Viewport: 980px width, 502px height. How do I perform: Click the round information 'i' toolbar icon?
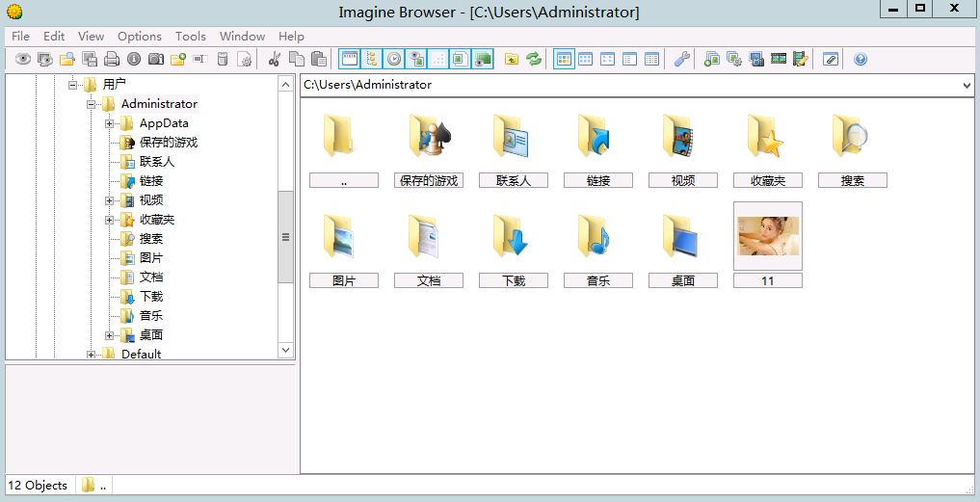(x=134, y=60)
